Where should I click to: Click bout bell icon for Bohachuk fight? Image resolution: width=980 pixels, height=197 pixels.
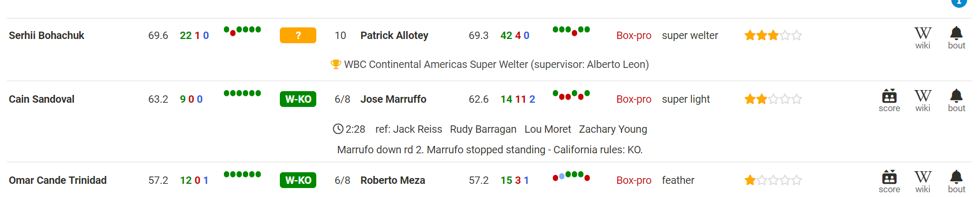[956, 37]
